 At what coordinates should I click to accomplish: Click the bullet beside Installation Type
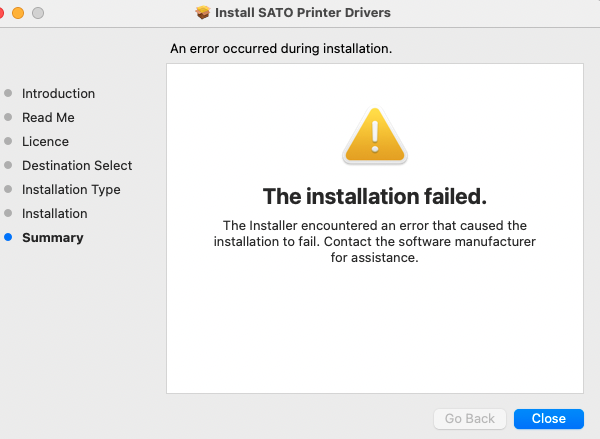[x=9, y=190]
